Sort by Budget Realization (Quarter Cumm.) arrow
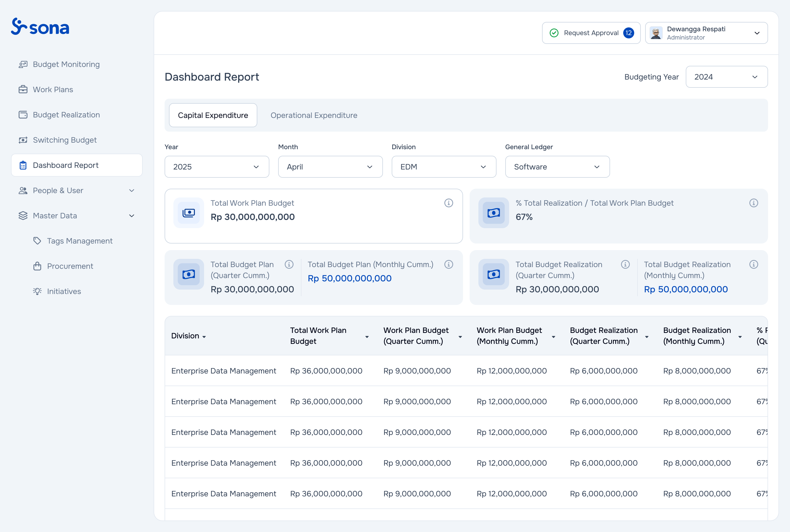The width and height of the screenshot is (790, 532). click(x=647, y=337)
